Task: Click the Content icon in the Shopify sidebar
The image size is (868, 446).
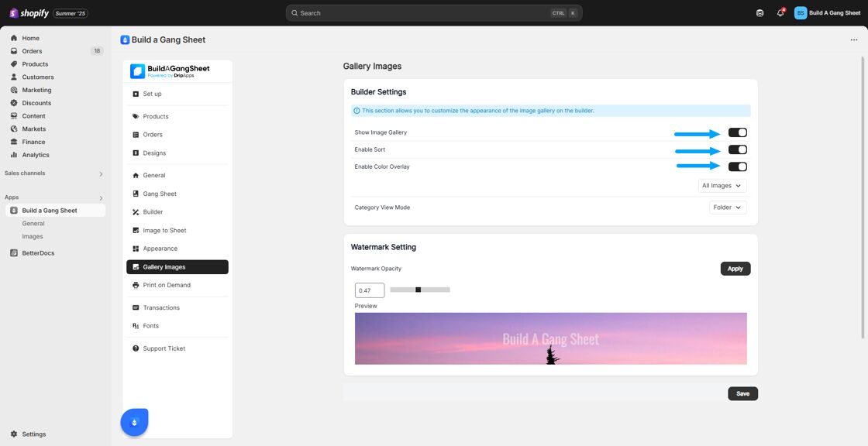Action: (x=14, y=115)
